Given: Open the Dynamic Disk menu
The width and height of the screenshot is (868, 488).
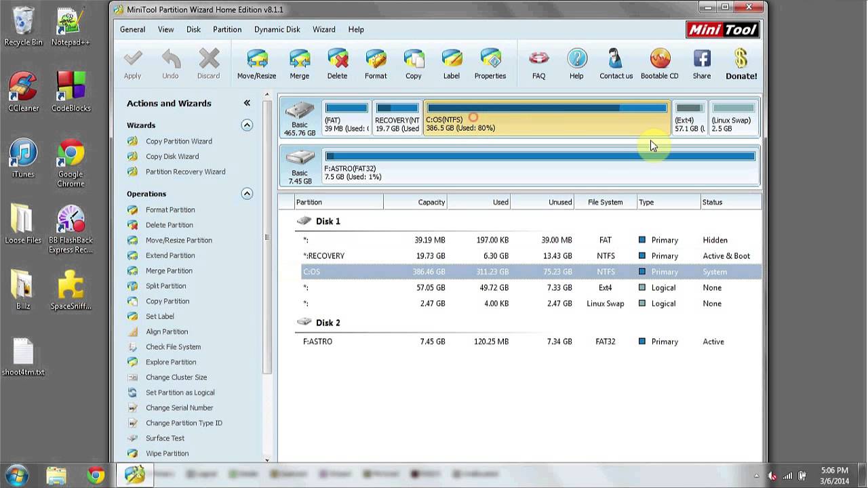Looking at the screenshot, I should (277, 30).
